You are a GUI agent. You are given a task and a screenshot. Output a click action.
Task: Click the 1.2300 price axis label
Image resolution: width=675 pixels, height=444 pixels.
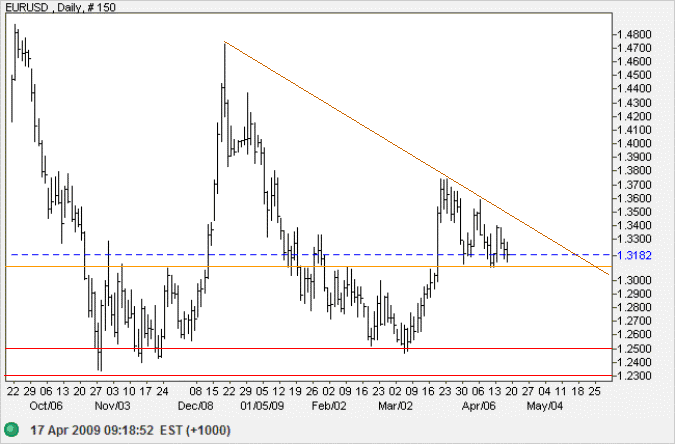point(635,376)
